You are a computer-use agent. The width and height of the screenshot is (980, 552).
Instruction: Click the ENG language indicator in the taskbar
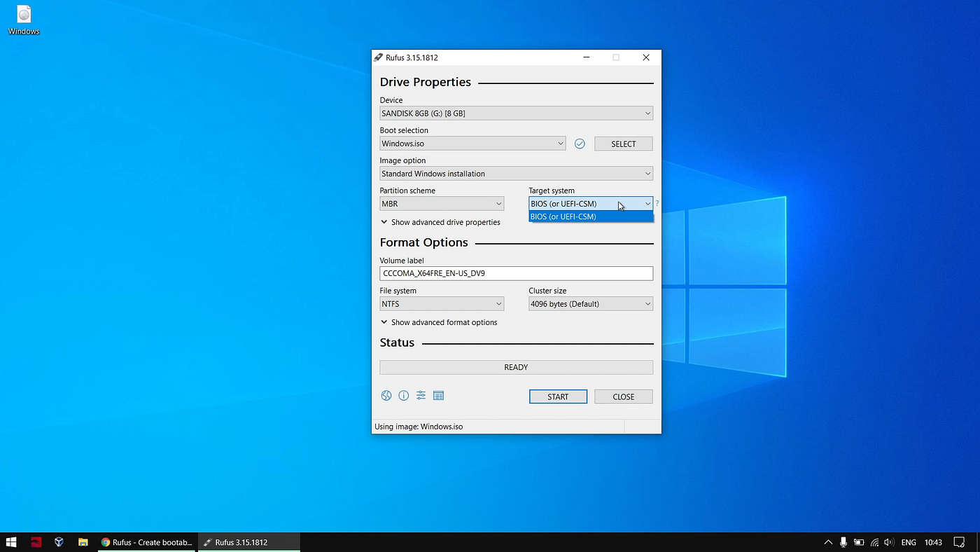908,541
